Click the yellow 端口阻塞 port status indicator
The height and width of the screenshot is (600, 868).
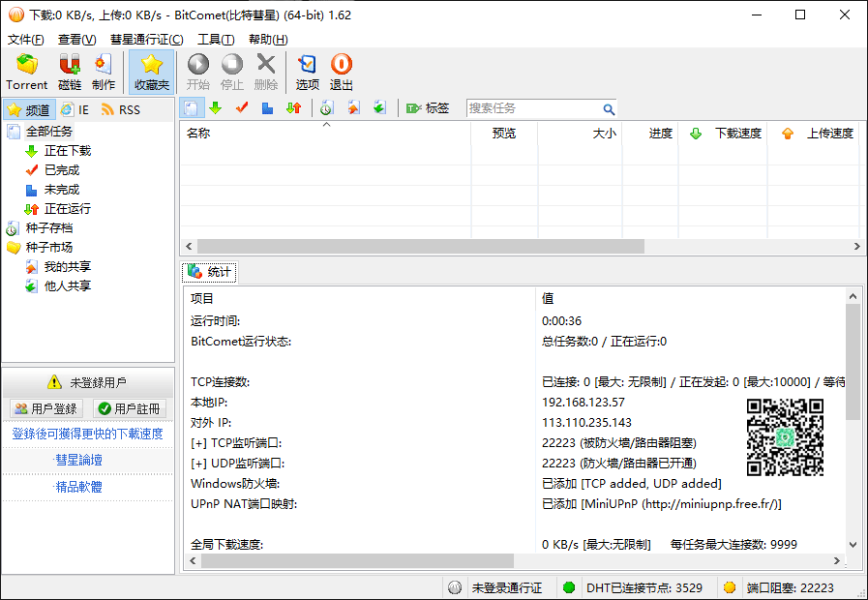(730, 587)
